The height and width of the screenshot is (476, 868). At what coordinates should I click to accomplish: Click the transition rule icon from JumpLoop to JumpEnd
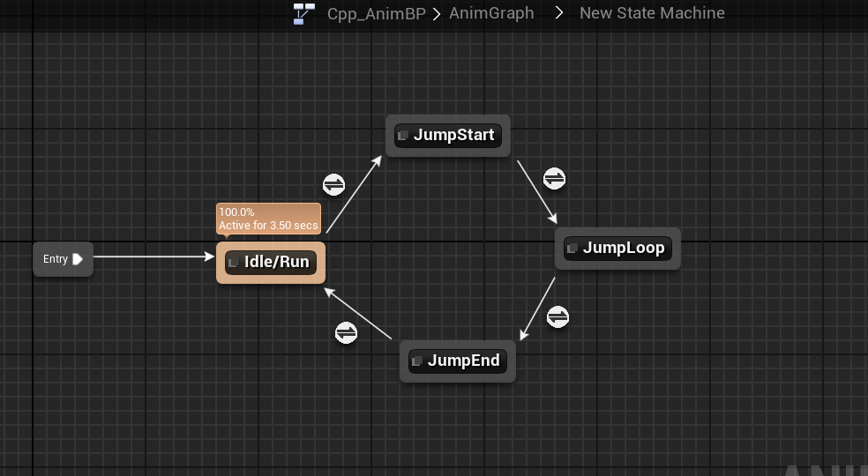point(557,317)
